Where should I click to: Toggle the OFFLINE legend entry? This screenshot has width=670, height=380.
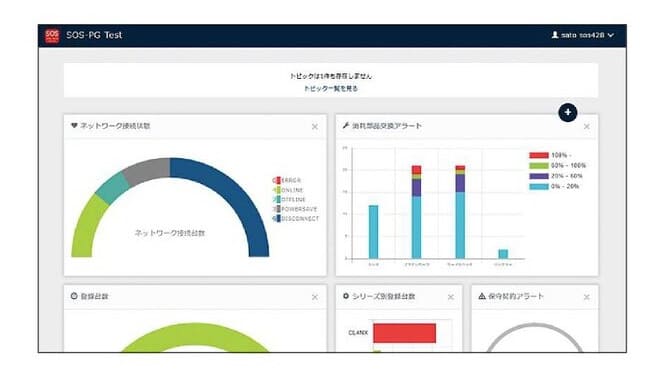[x=289, y=200]
